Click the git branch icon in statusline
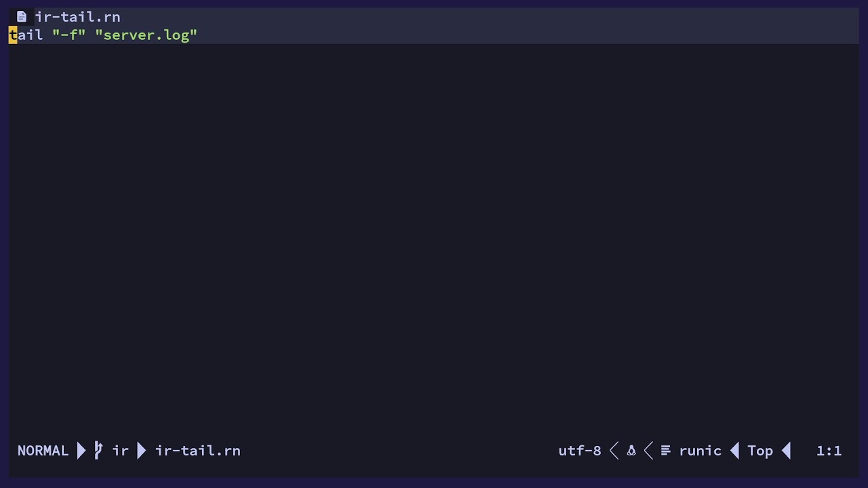868x488 pixels. click(x=98, y=451)
